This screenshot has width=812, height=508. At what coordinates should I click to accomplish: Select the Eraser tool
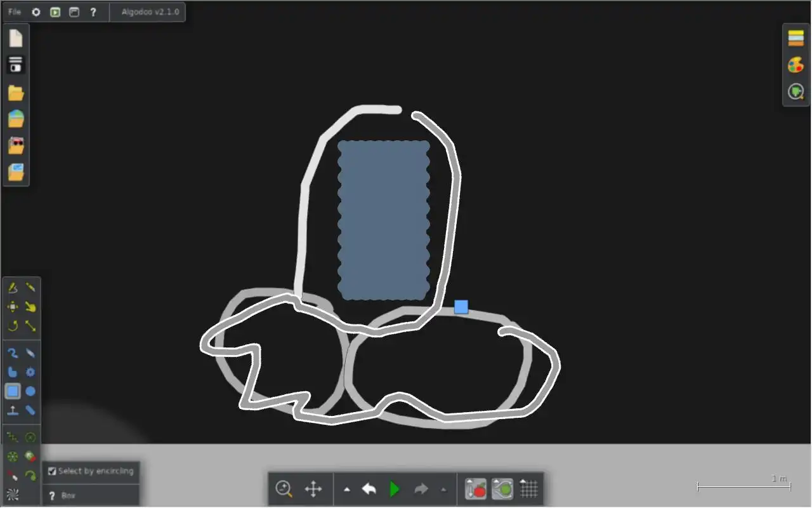(x=30, y=353)
